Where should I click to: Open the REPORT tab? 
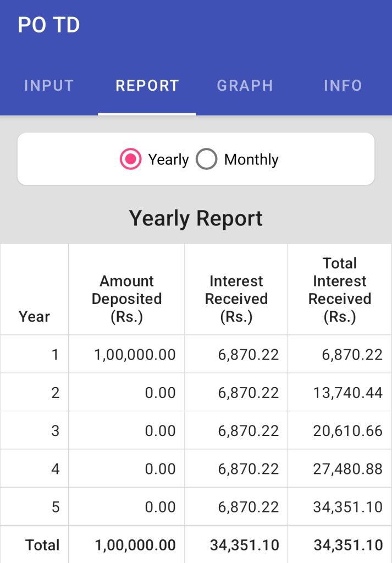147,86
